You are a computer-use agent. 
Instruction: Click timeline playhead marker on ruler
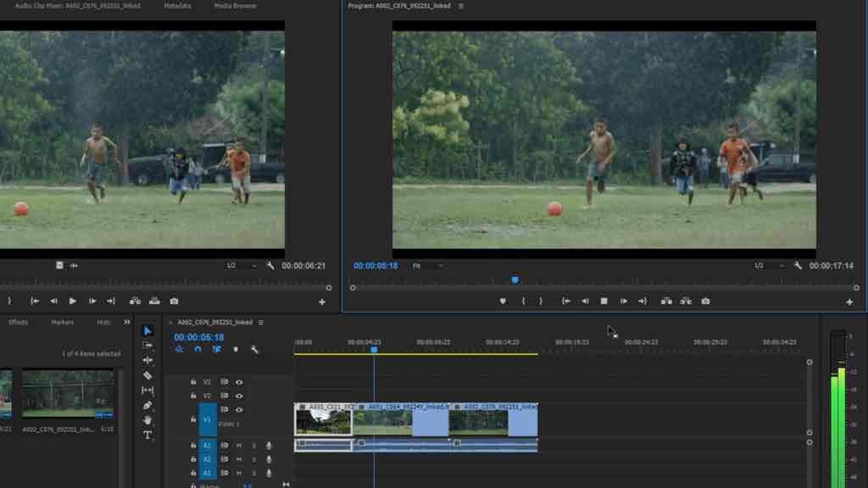pyautogui.click(x=374, y=350)
